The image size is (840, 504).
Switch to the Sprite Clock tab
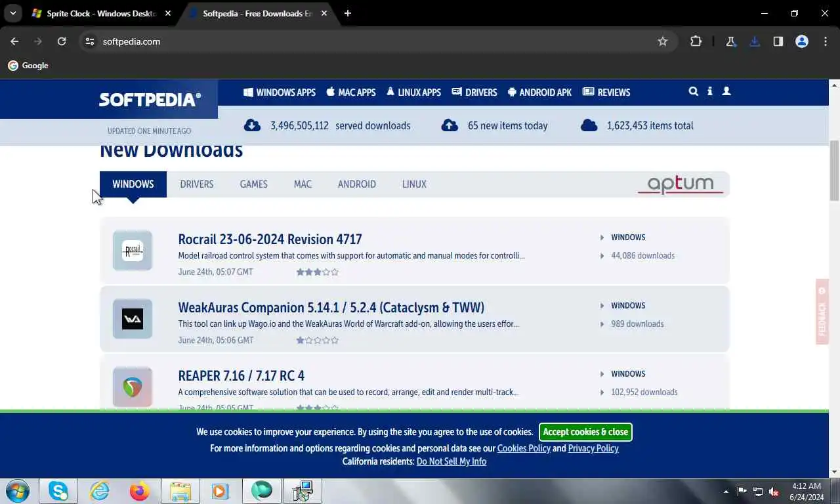(102, 13)
